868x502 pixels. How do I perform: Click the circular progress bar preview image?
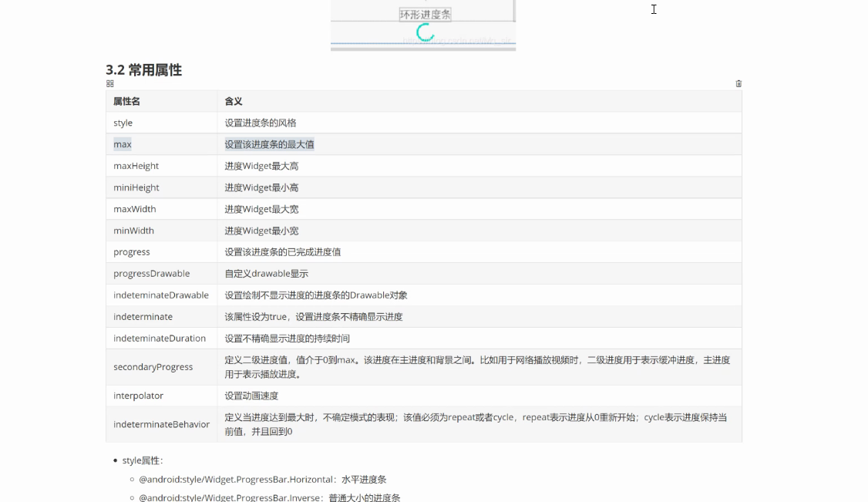(x=423, y=25)
